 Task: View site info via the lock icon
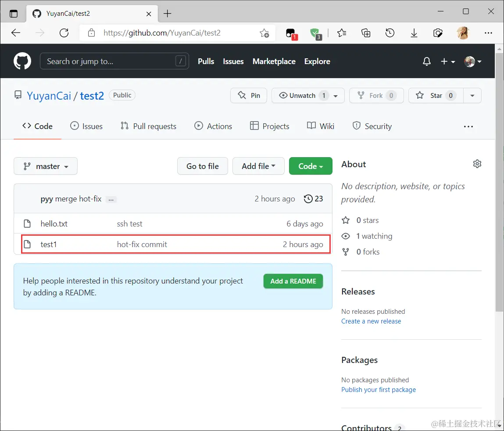pos(91,33)
